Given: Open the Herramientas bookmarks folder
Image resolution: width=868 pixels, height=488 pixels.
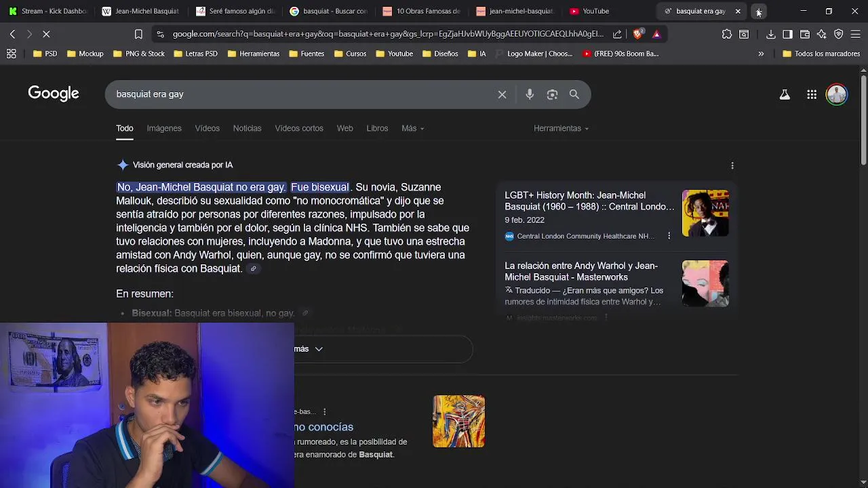Looking at the screenshot, I should [x=253, y=54].
